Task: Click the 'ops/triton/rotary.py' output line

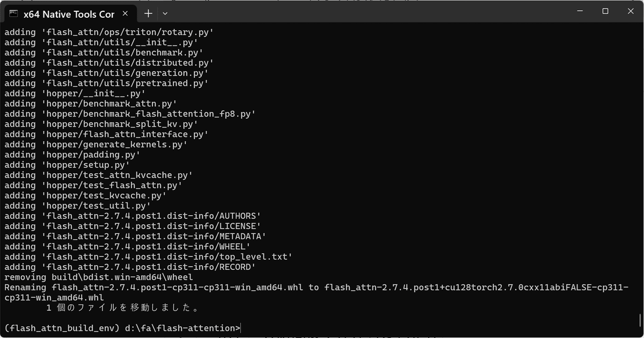Action: pyautogui.click(x=109, y=32)
